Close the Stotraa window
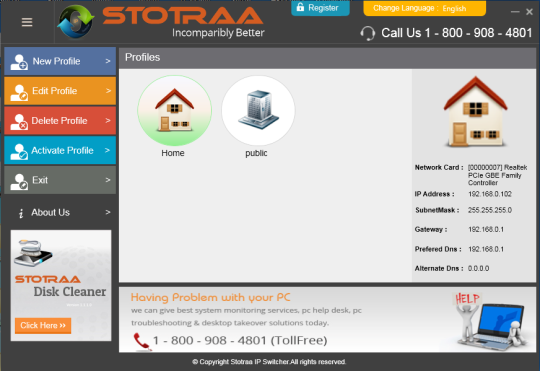540x371 pixels. (530, 12)
